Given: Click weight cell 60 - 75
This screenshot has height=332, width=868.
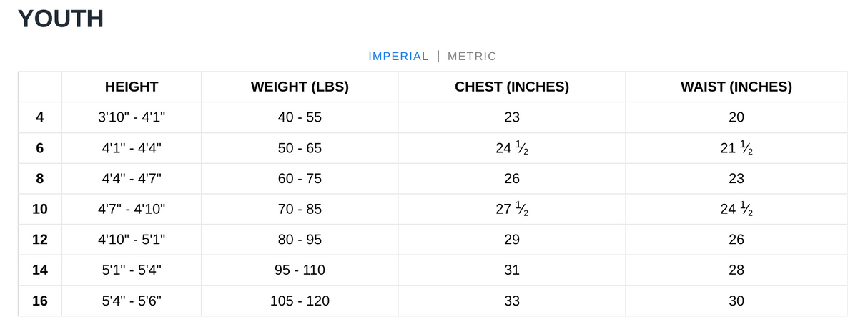Looking at the screenshot, I should (300, 179).
